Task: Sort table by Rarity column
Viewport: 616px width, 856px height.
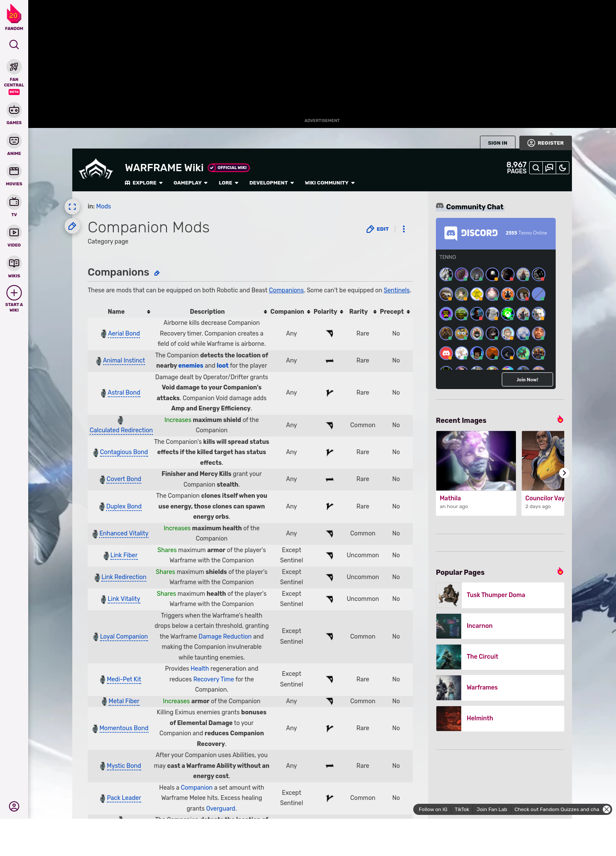Action: coord(375,312)
